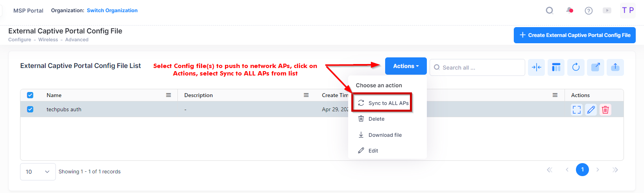644x193 pixels.
Task: Click Create External Captive Portal Config File
Action: click(x=574, y=35)
